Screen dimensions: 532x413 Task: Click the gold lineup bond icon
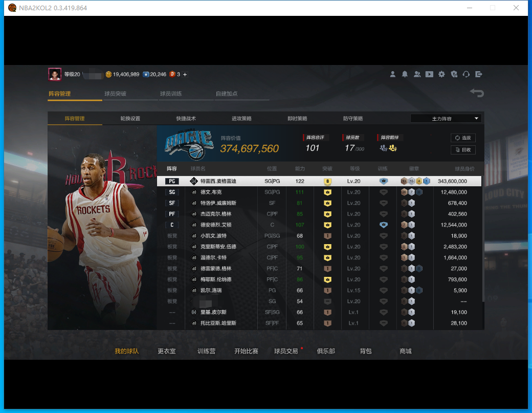(393, 148)
